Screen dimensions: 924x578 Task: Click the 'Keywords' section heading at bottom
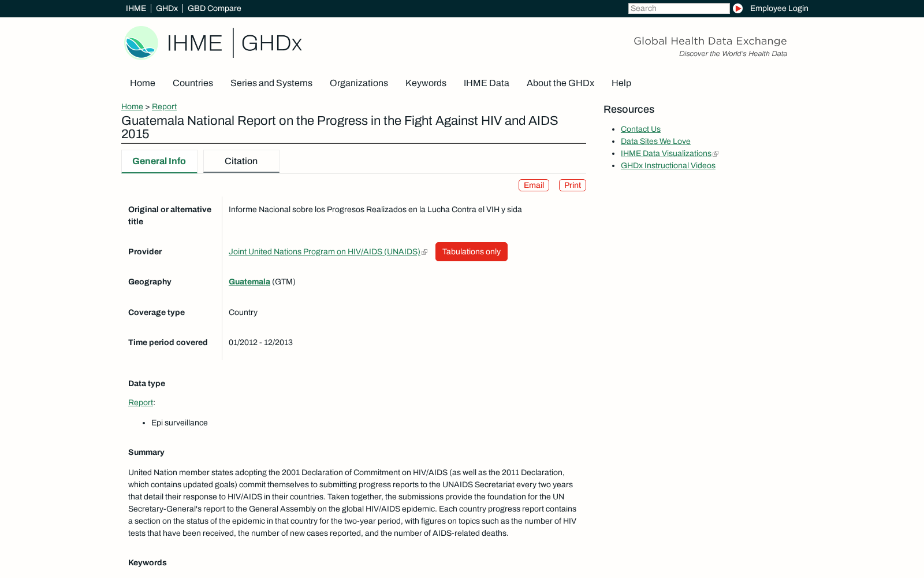[x=147, y=563]
